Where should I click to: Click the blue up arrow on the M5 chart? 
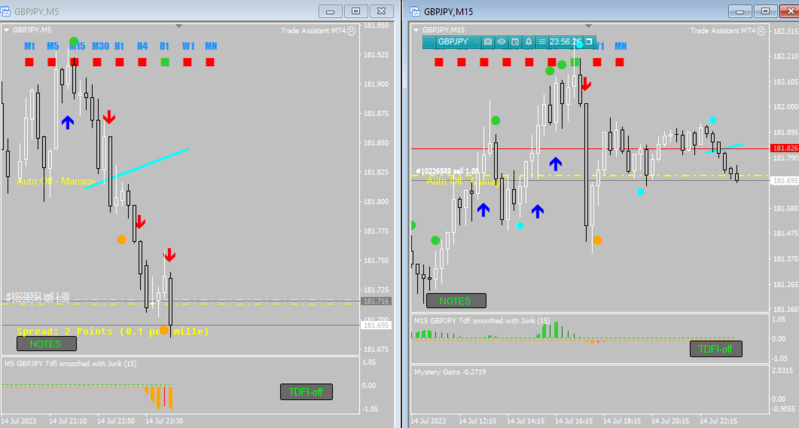pyautogui.click(x=67, y=122)
